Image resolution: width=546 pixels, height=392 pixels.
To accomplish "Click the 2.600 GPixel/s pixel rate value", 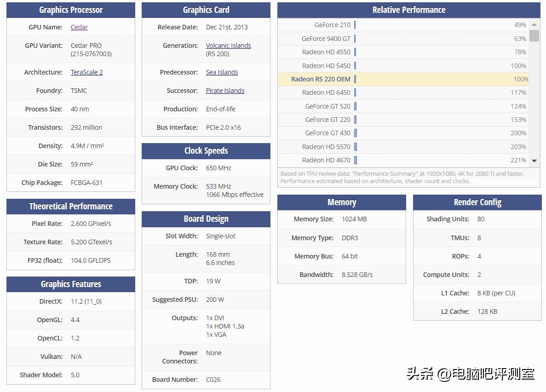I will (x=91, y=224).
